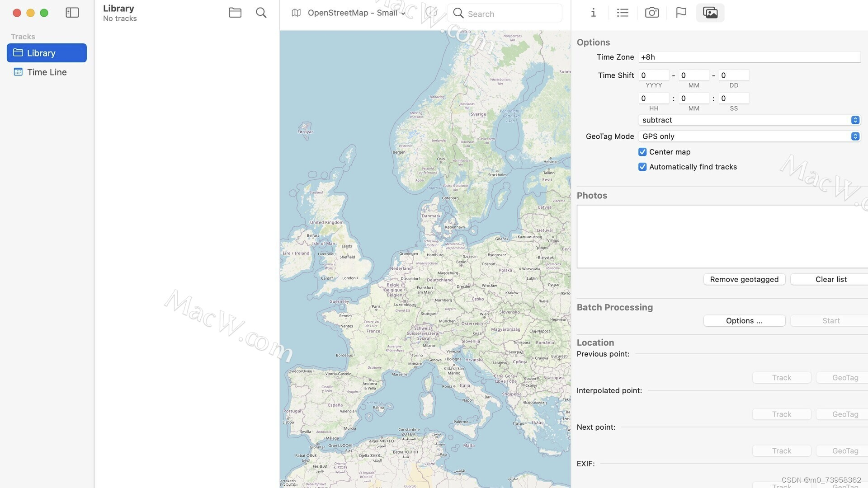Open the photos geotag inspector tab
The width and height of the screenshot is (868, 488).
point(710,13)
